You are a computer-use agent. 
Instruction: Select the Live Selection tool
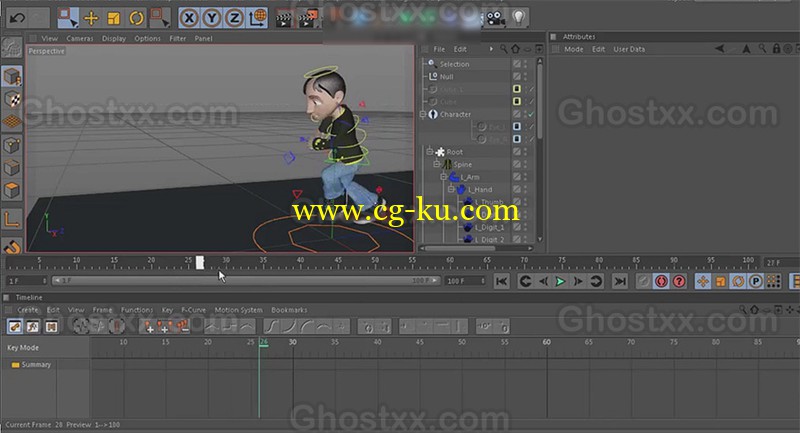[67, 18]
